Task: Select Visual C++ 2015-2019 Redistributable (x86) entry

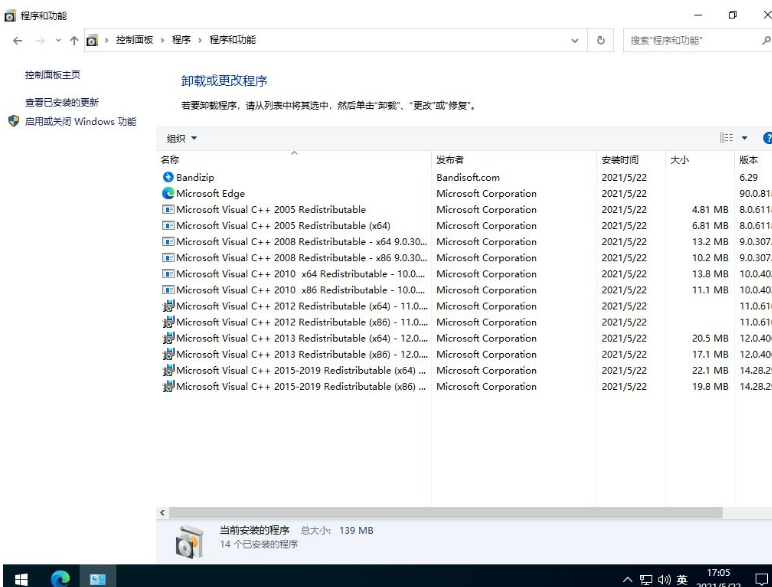Action: (301, 387)
